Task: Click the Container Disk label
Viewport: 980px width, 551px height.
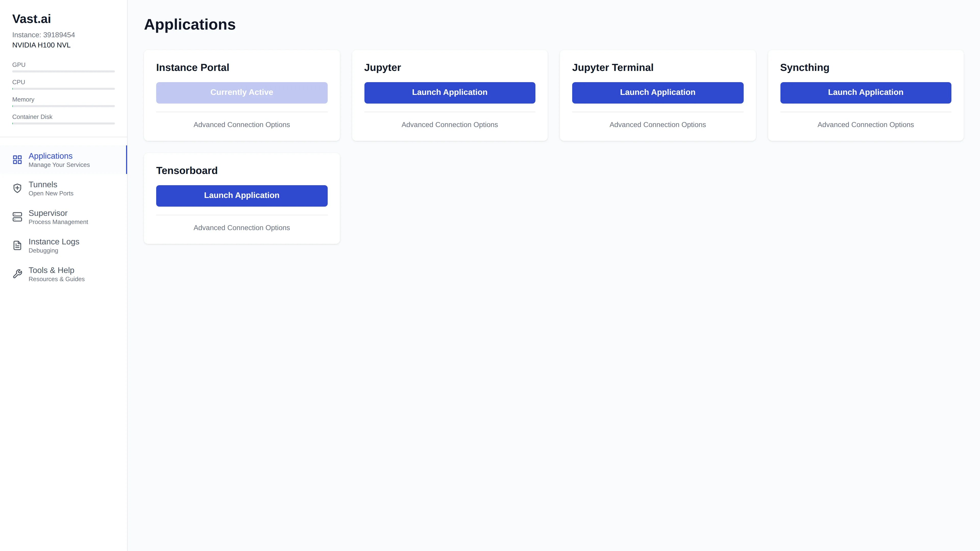Action: (32, 117)
